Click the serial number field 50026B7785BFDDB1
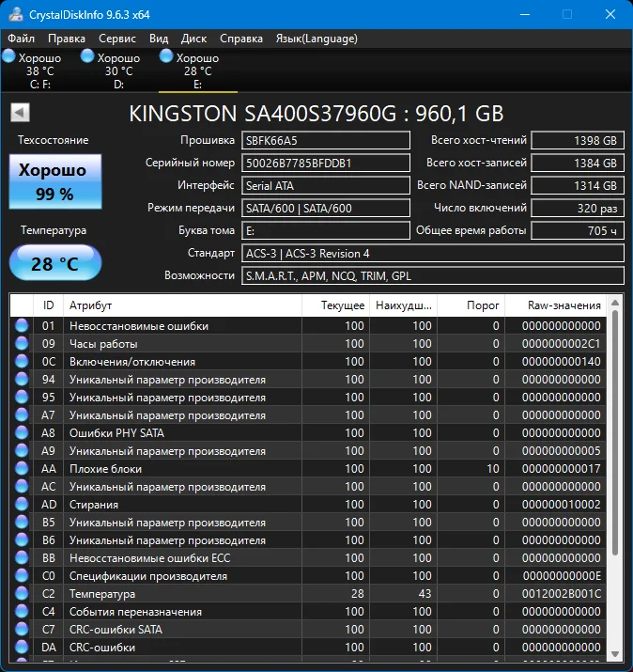633x672 pixels. coord(326,164)
